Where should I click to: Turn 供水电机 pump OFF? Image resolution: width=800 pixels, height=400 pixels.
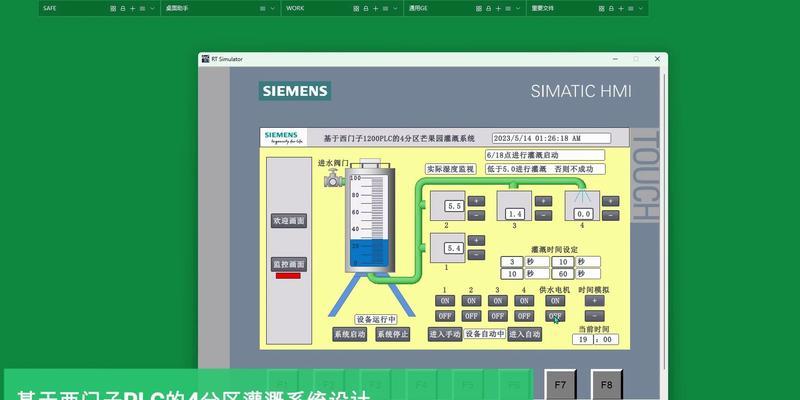pyautogui.click(x=555, y=316)
